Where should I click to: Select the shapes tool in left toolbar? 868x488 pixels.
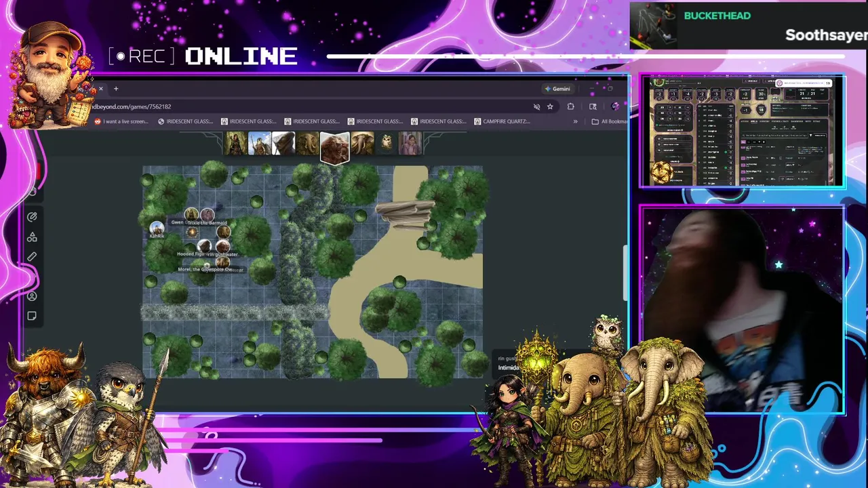pos(32,237)
